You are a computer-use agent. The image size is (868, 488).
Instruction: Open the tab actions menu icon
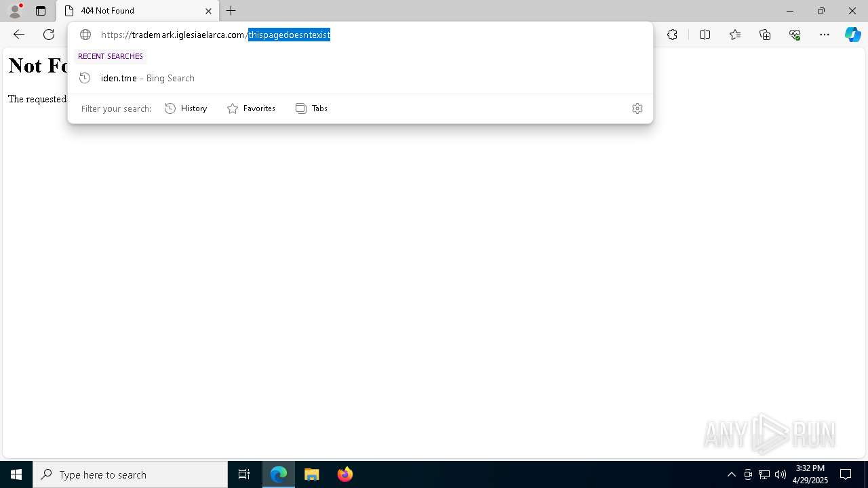coord(41,11)
